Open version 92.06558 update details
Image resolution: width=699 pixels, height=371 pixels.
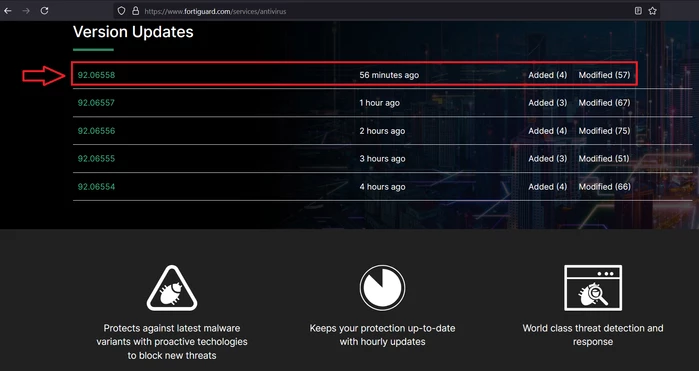pos(96,75)
